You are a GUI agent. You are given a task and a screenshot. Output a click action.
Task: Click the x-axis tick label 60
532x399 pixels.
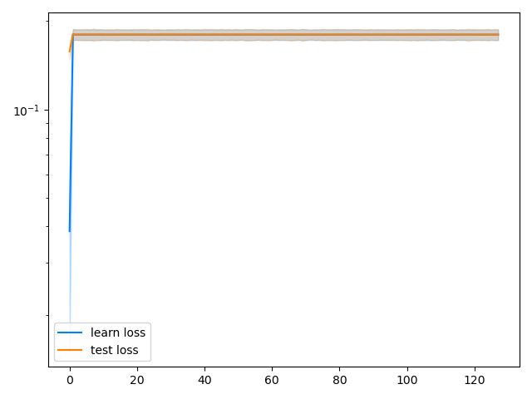click(x=272, y=380)
